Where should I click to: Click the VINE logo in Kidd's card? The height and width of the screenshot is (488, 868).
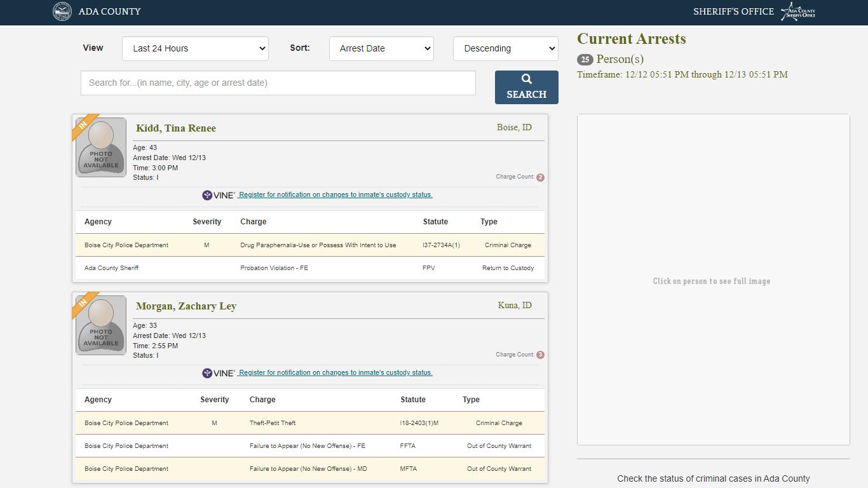219,195
